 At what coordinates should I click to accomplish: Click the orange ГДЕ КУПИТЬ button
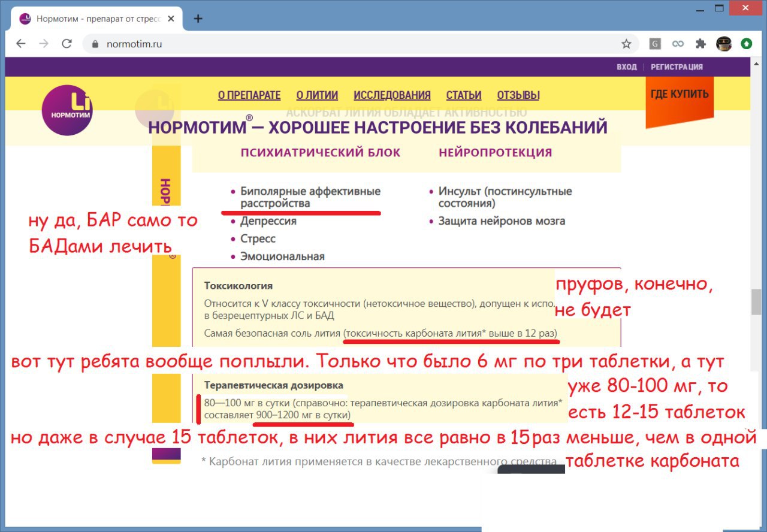click(x=680, y=99)
